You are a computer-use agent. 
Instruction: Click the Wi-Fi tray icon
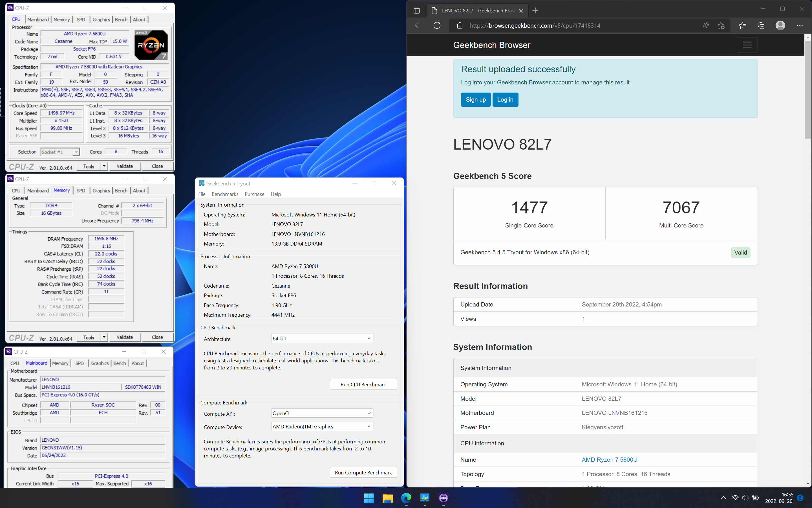735,498
